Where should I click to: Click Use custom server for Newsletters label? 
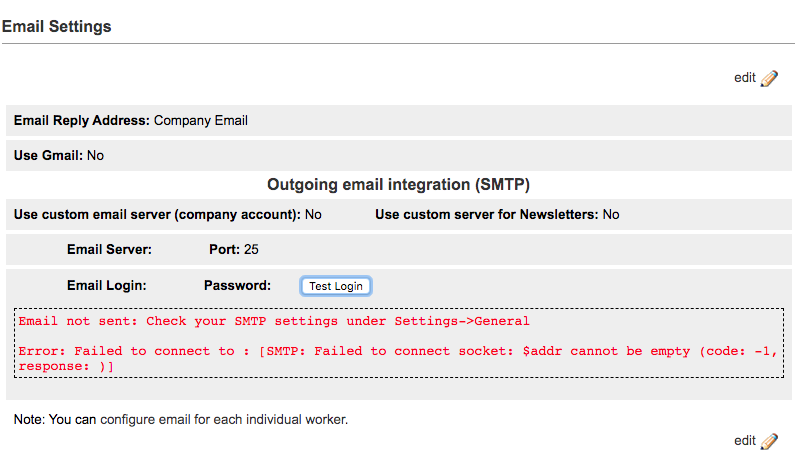click(x=486, y=214)
